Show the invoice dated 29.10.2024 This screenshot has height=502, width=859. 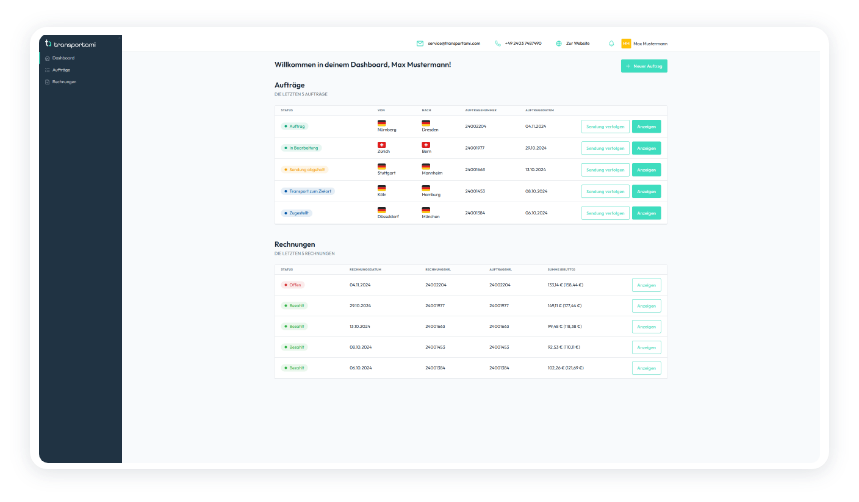tap(646, 306)
